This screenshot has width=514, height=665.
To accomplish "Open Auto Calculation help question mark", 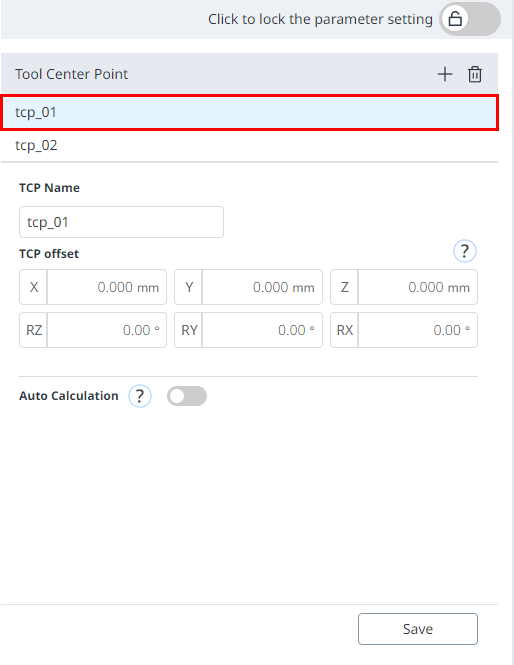I will [140, 396].
